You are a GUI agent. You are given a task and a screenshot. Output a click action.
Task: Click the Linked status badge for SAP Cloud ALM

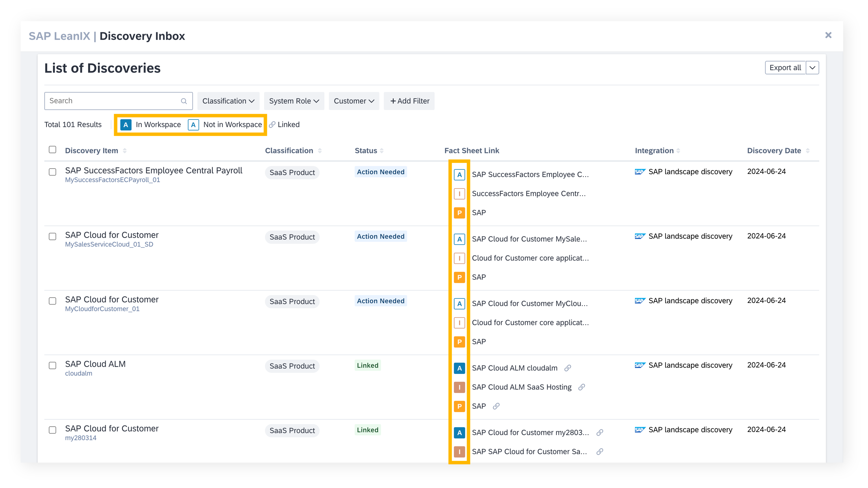click(368, 366)
